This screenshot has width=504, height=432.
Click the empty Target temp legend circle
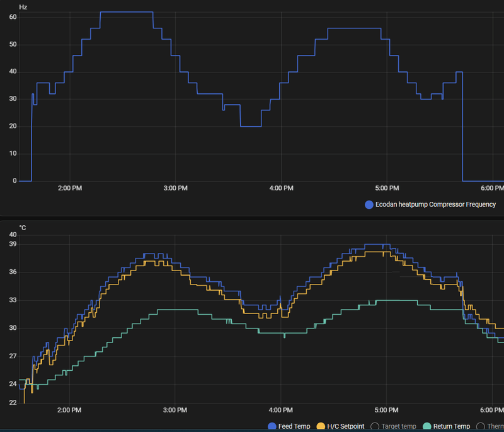click(375, 426)
